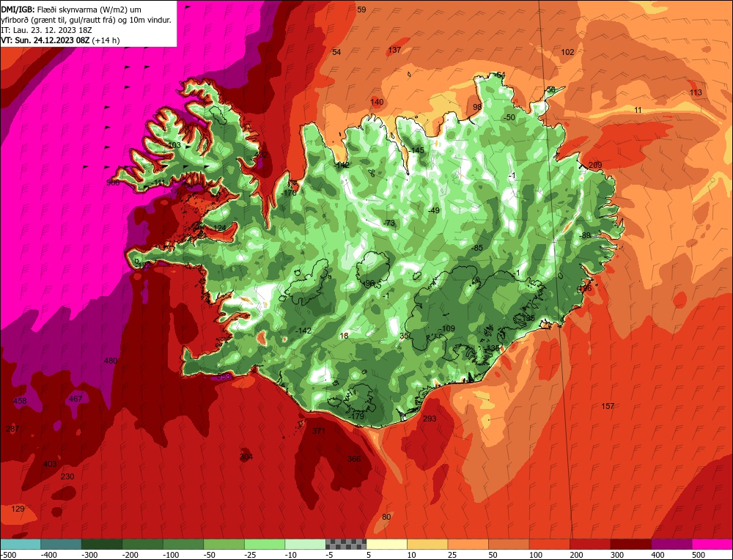Viewport: 733px width, 560px height.
Task: Select the legend swatch between -200 and -100
Action: click(143, 544)
